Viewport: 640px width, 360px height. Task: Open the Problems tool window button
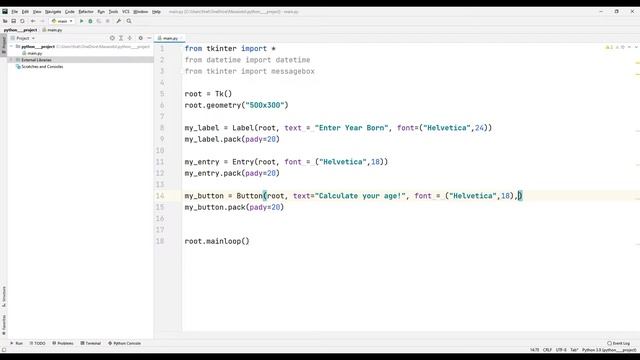point(63,343)
